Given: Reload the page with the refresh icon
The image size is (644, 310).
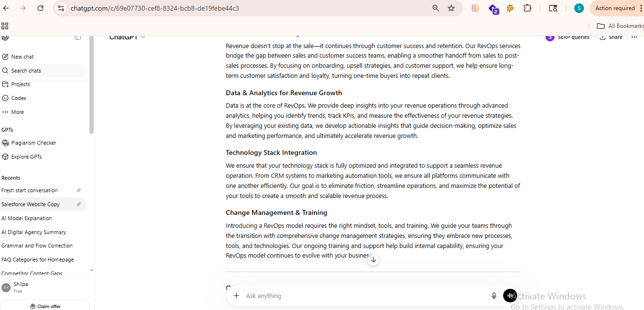Looking at the screenshot, I should pos(40,8).
